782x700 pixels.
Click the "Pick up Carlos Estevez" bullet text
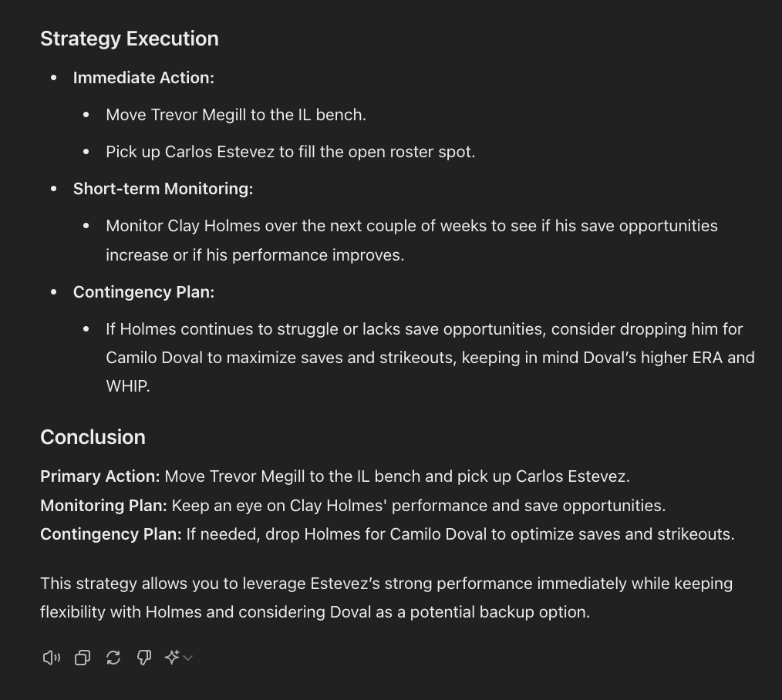290,152
